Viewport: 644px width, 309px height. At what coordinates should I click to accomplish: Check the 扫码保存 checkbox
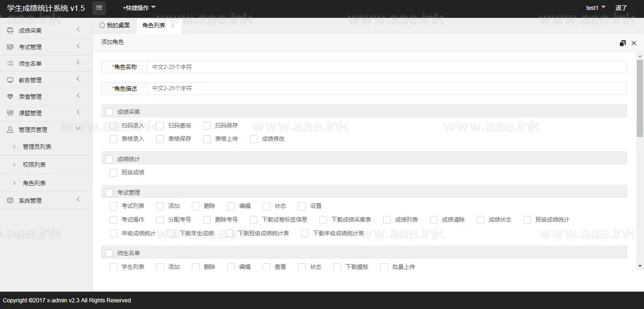pos(207,126)
